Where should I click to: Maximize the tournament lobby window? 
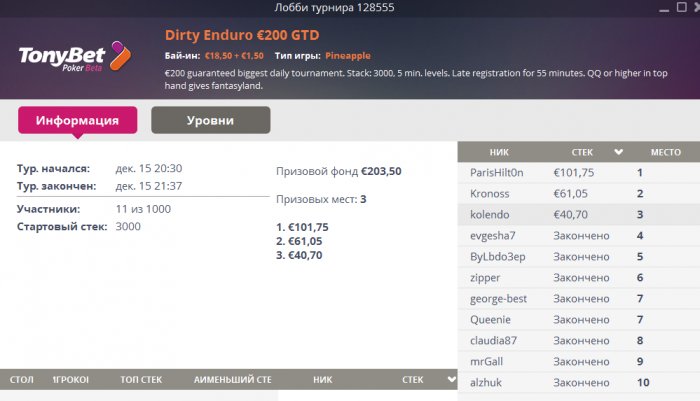(682, 7)
